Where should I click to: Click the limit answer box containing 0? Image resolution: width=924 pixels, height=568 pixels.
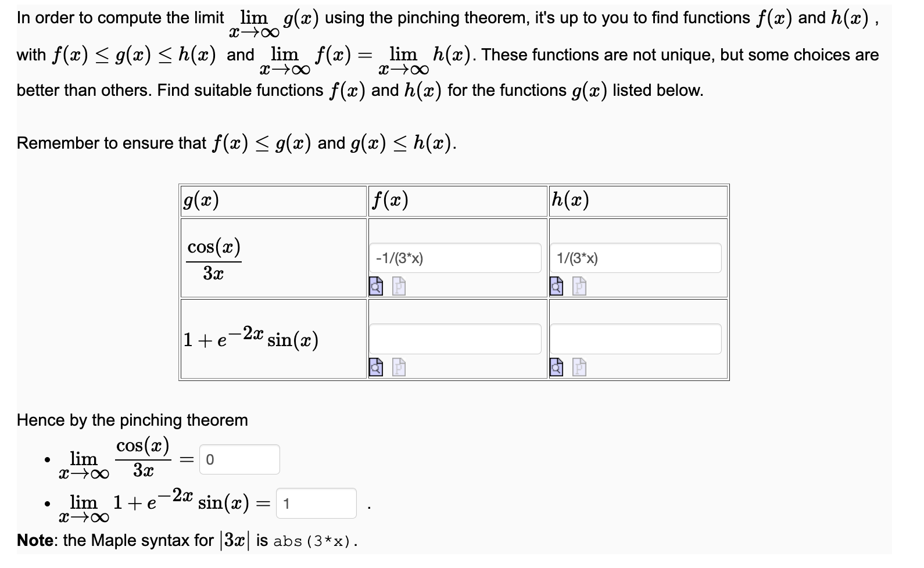click(x=239, y=459)
